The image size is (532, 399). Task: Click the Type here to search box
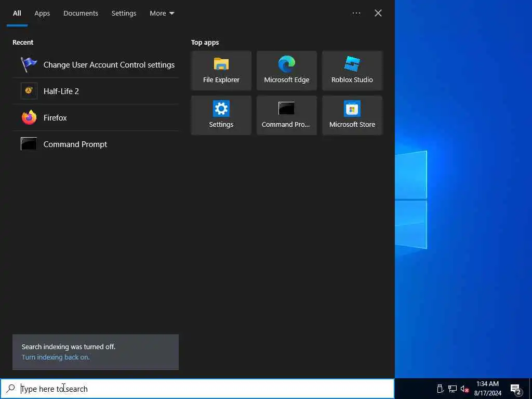point(197,389)
